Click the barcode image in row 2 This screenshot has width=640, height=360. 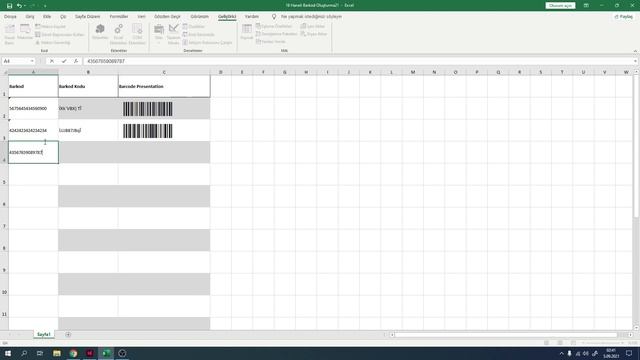148,109
